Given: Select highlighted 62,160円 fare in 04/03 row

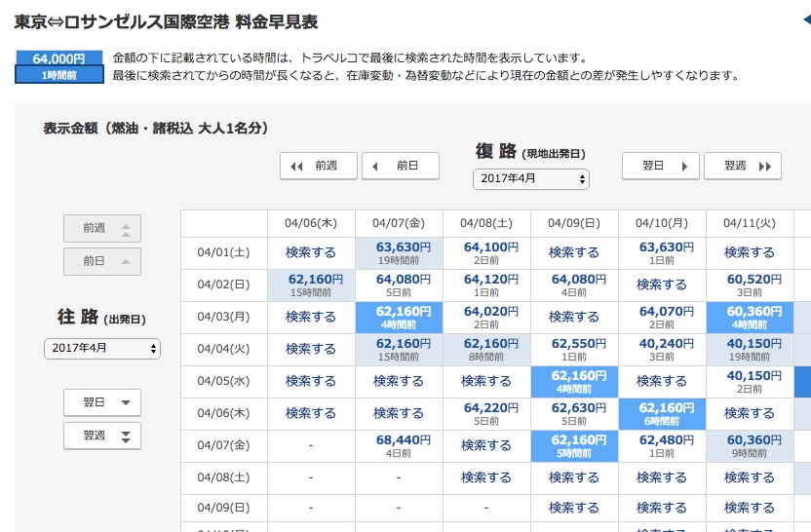Looking at the screenshot, I should 399,318.
